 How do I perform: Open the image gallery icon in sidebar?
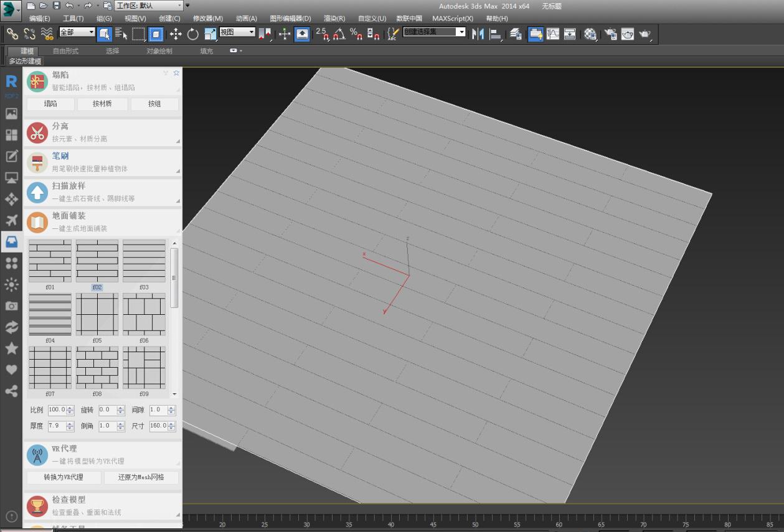(x=11, y=113)
